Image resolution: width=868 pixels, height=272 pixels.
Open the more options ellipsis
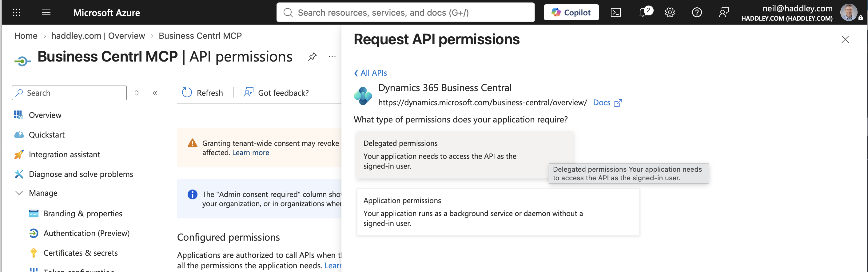coord(332,57)
